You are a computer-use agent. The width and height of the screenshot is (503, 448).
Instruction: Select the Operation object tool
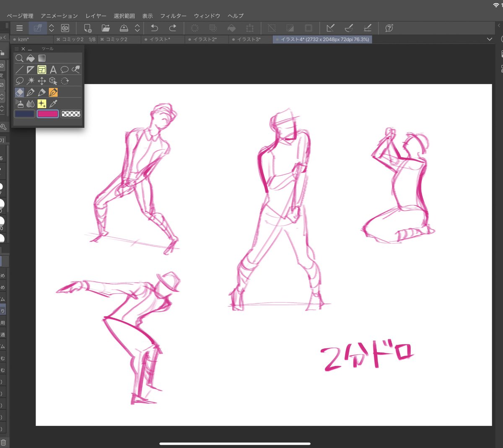53,81
